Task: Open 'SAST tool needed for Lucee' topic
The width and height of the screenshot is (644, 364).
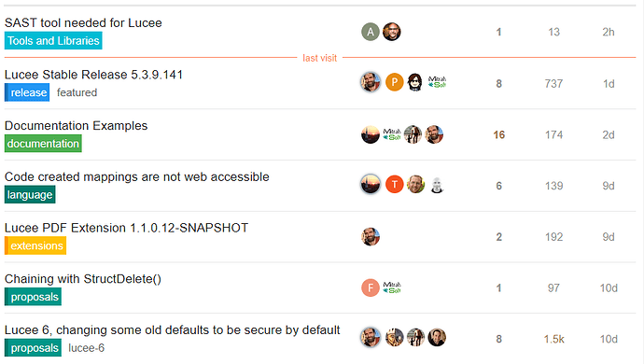Action: [x=83, y=23]
